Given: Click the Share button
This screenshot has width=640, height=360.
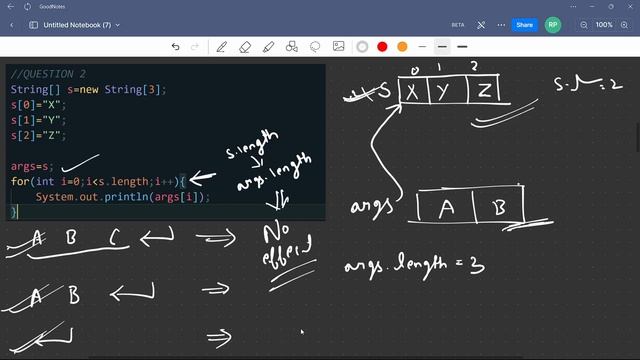Looking at the screenshot, I should tap(524, 25).
